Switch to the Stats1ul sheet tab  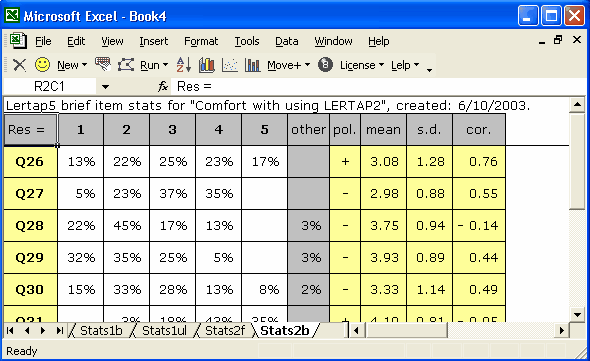[x=164, y=331]
